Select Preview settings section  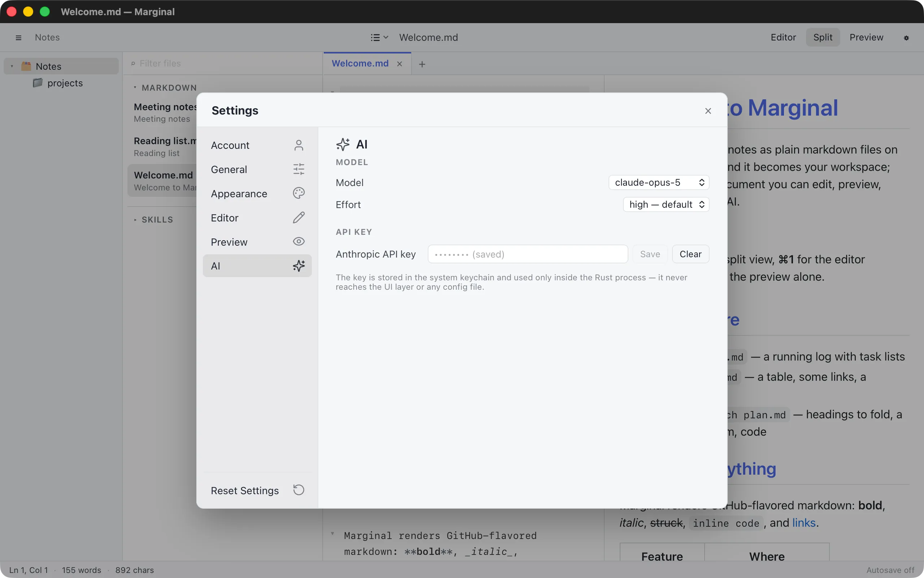[x=257, y=242]
